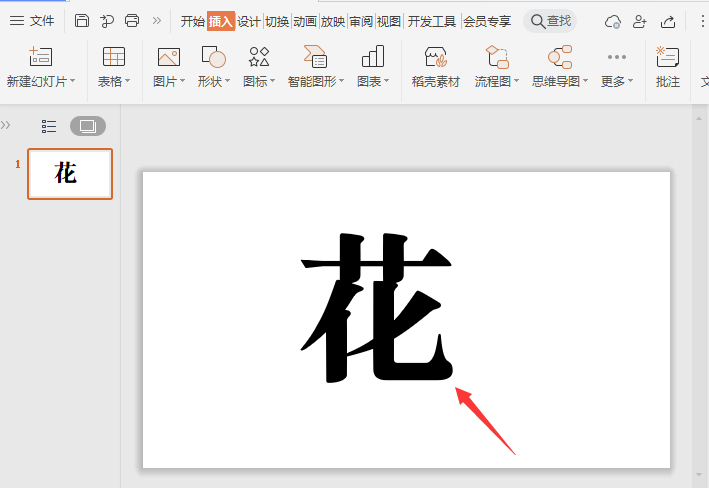Click the 更多 three-dots icon
This screenshot has width=709, height=488.
[x=617, y=57]
